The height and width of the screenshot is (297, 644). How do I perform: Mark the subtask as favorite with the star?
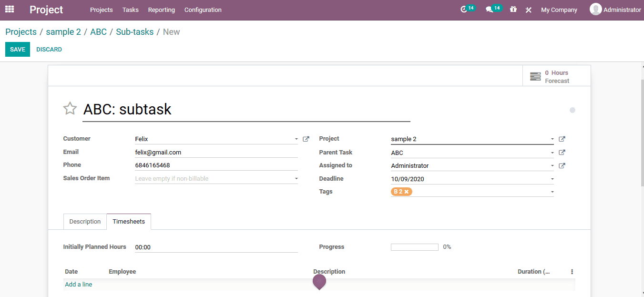pos(70,108)
